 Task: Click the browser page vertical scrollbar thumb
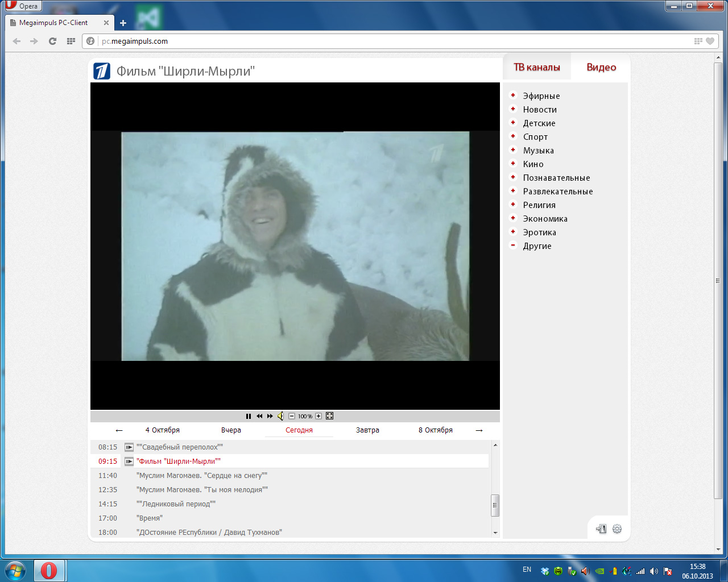point(718,281)
